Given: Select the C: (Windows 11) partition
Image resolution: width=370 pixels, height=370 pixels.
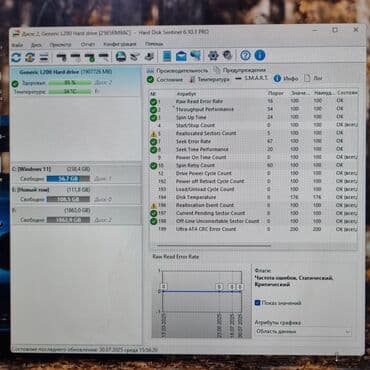Looking at the screenshot, I should 76,174.
